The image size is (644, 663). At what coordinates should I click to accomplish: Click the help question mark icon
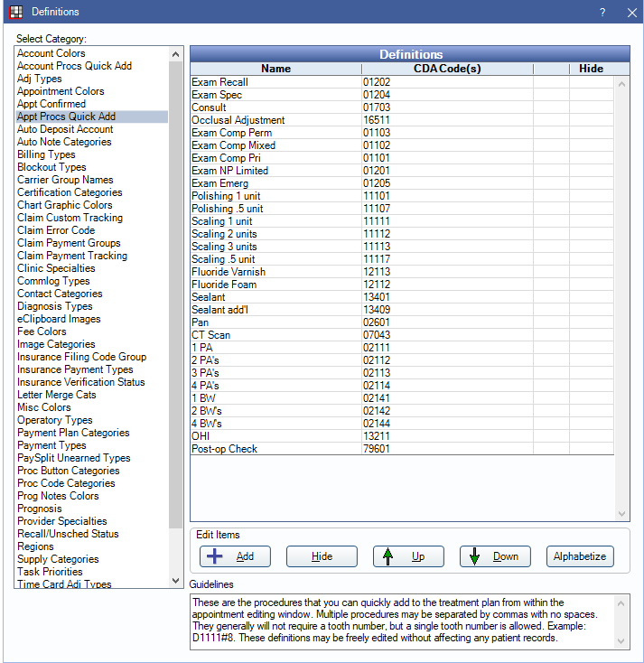602,13
